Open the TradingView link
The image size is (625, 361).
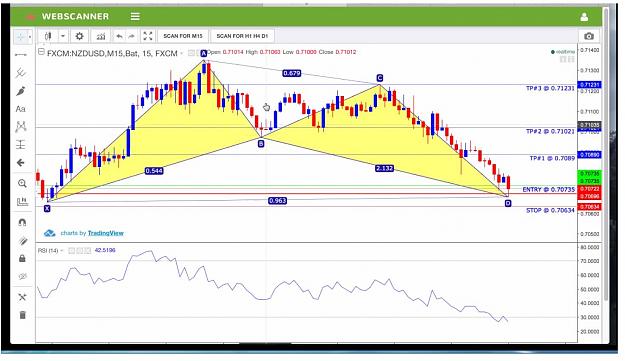click(x=106, y=233)
